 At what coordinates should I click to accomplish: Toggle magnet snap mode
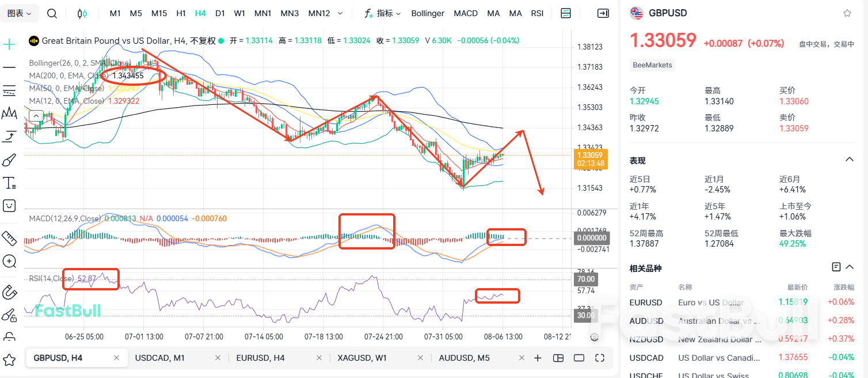click(9, 292)
